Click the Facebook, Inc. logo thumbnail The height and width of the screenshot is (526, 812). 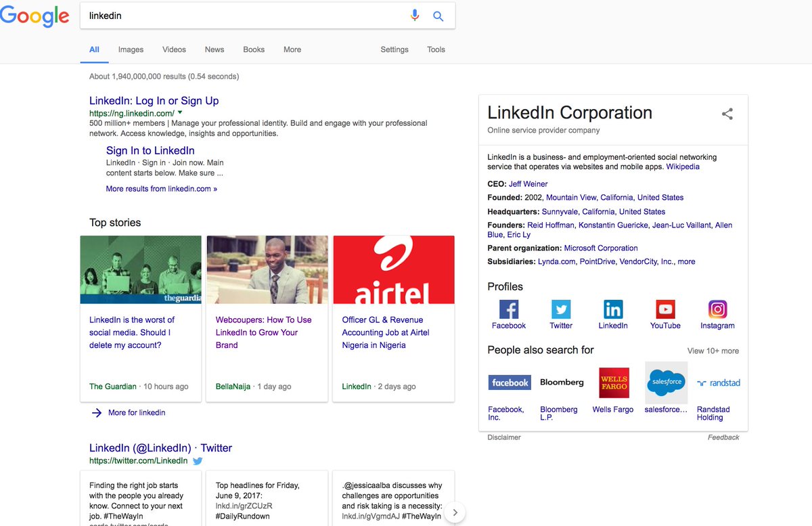(510, 382)
